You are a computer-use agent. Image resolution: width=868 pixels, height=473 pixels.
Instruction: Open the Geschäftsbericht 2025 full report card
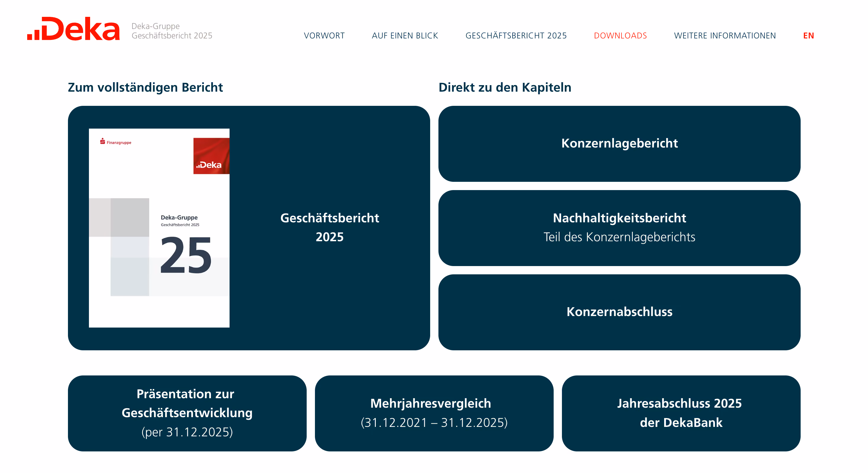[x=249, y=228]
